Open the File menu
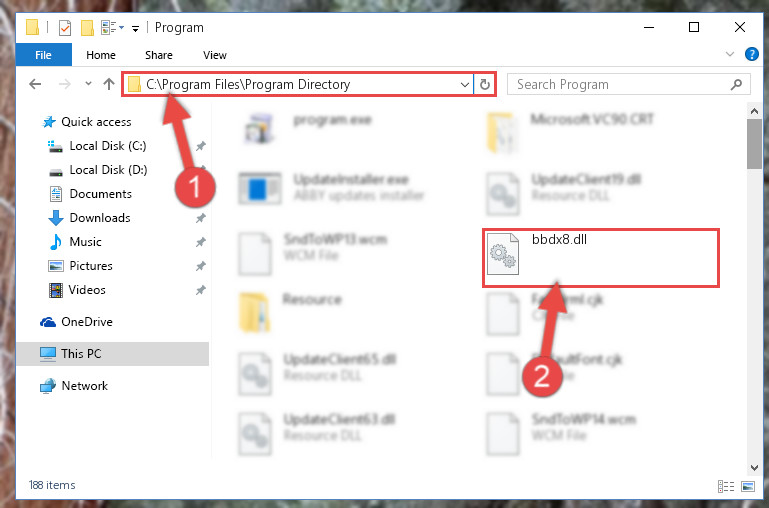This screenshot has height=508, width=769. [44, 55]
